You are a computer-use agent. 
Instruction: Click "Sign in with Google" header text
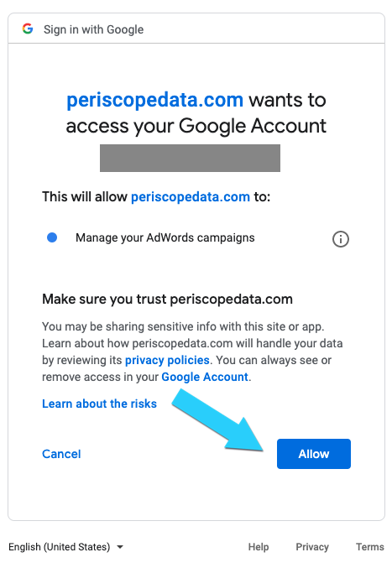(93, 29)
